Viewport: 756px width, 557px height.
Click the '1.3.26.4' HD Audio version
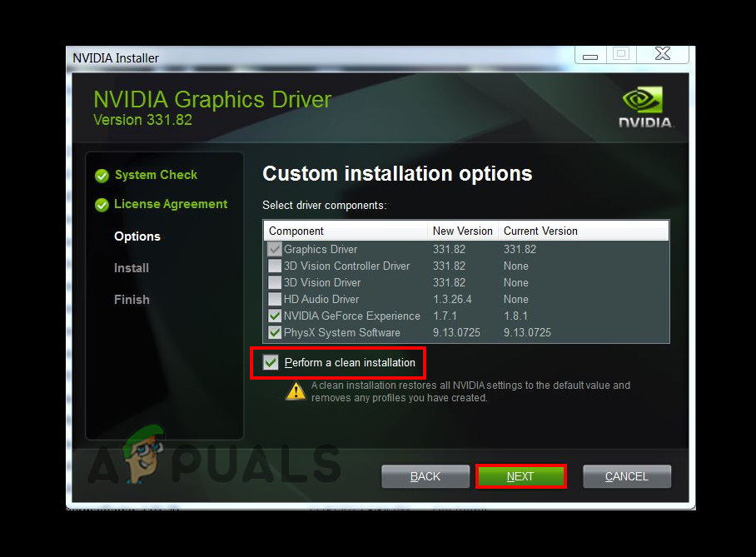point(452,299)
